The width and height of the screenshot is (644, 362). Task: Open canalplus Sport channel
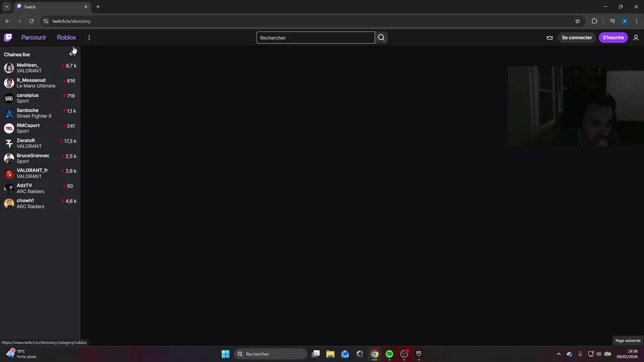coord(40,98)
